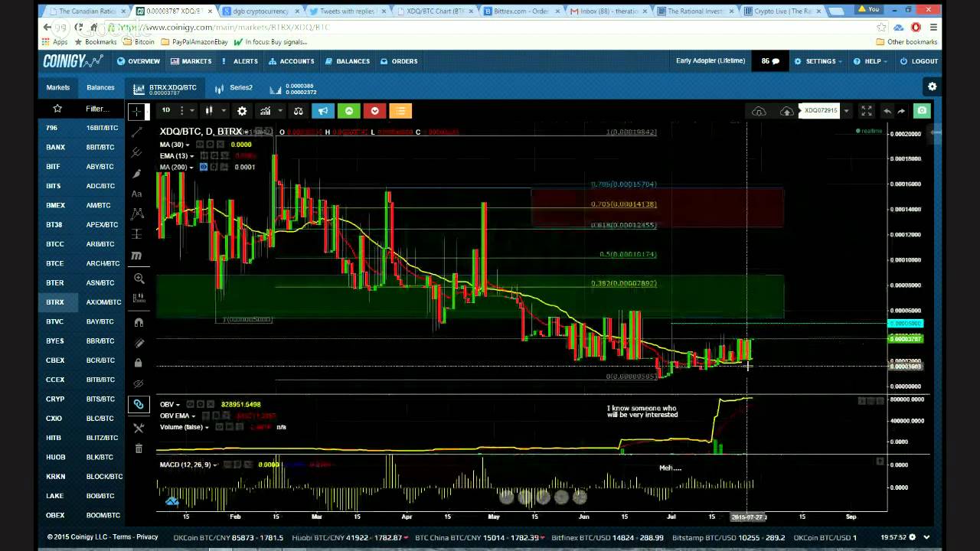Take chart snapshot with camera button
The image size is (980, 551).
922,111
